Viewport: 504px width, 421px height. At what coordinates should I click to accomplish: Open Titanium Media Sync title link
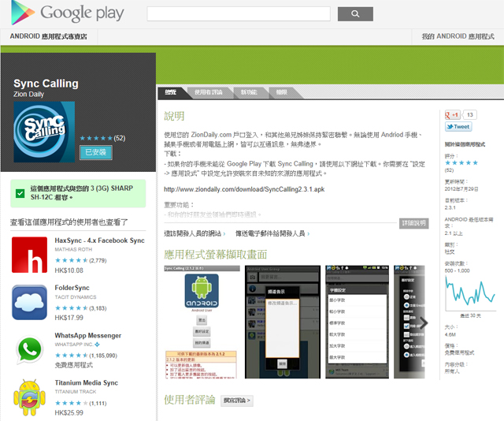click(x=87, y=382)
